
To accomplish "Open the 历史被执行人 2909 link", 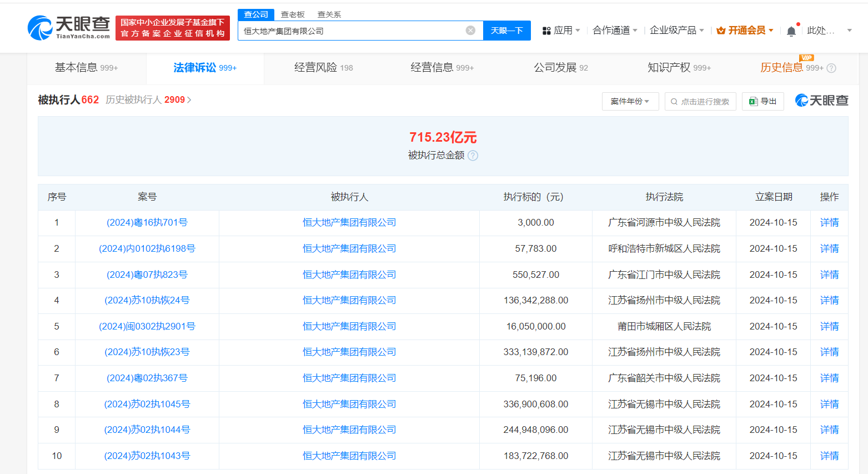I will coord(148,99).
